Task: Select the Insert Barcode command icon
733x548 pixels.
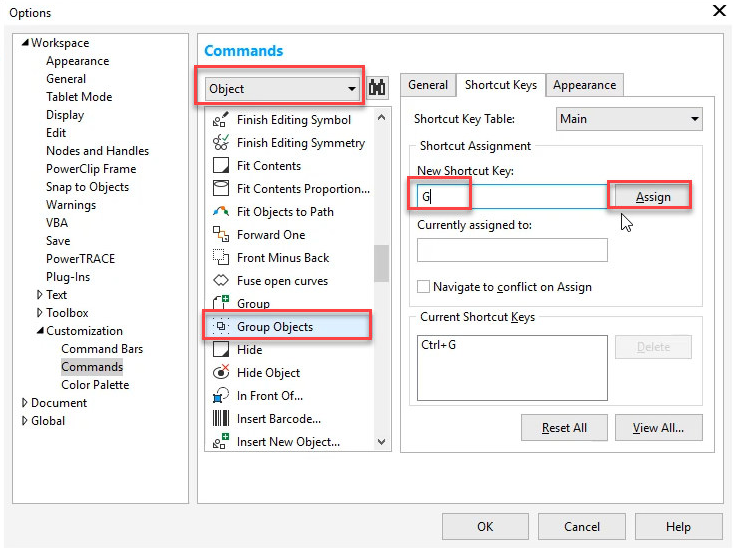Action: (x=221, y=419)
